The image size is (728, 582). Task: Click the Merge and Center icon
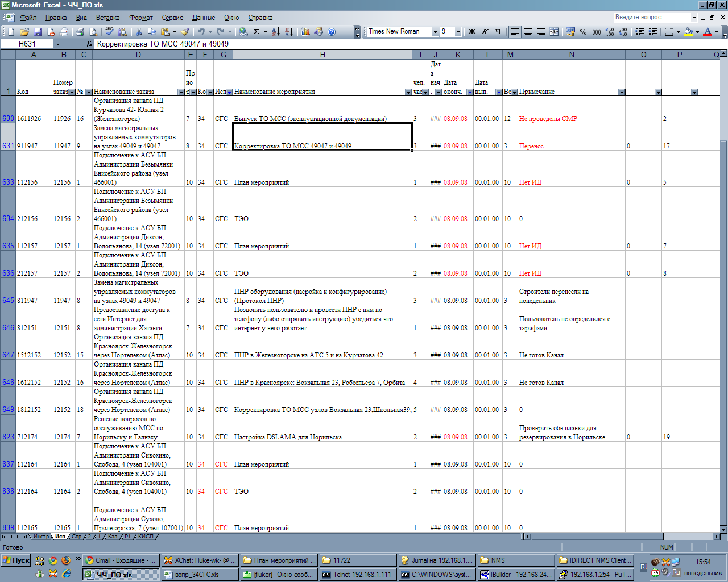554,32
